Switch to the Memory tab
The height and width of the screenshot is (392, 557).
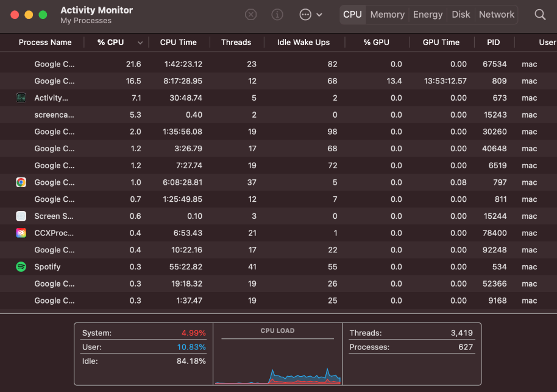[387, 15]
